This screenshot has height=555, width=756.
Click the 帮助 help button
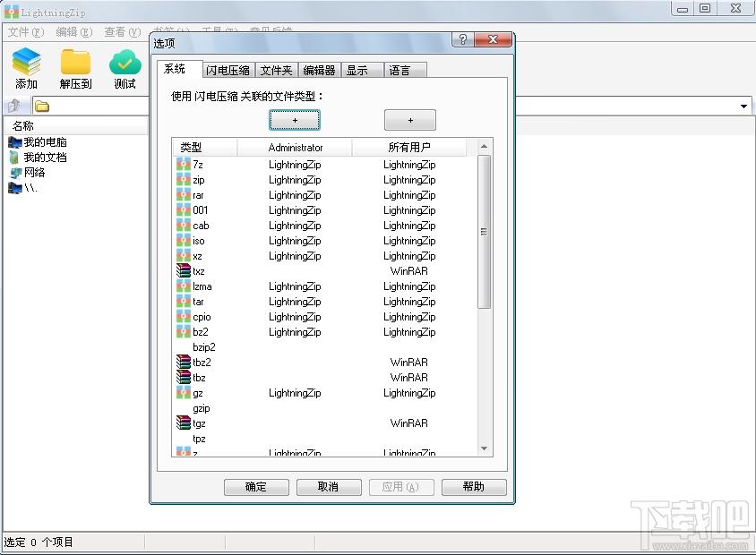click(474, 487)
